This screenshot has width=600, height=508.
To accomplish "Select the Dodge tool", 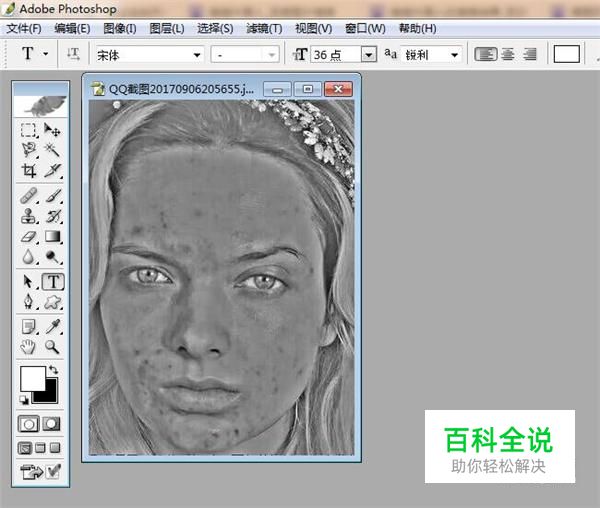I will point(53,257).
